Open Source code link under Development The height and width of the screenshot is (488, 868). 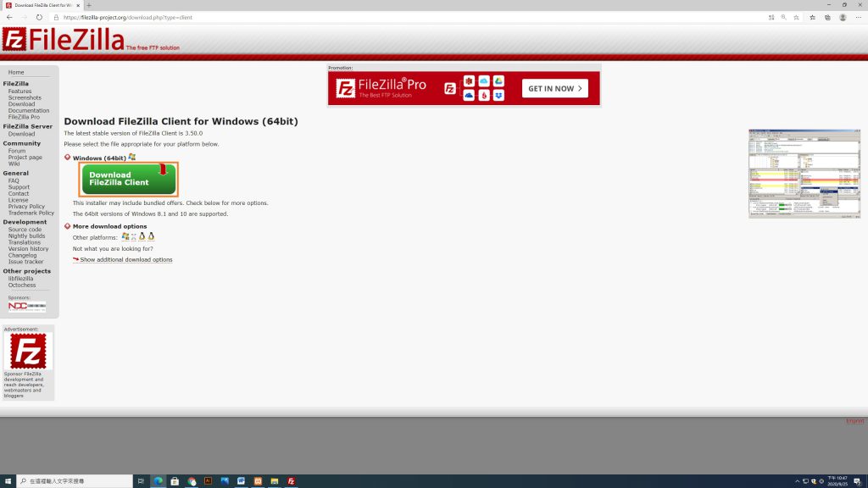point(25,230)
